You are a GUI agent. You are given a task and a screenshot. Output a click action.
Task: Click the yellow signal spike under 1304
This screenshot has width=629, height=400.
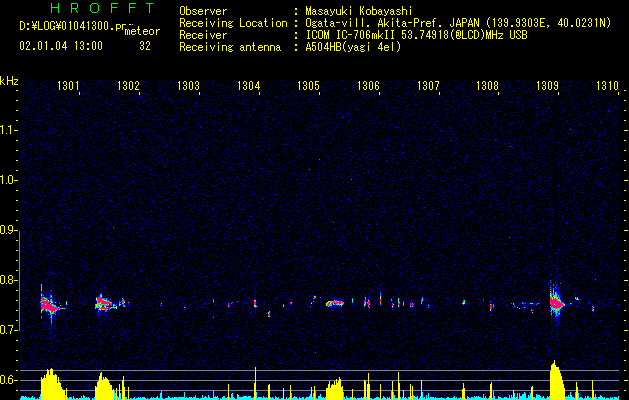click(x=255, y=383)
